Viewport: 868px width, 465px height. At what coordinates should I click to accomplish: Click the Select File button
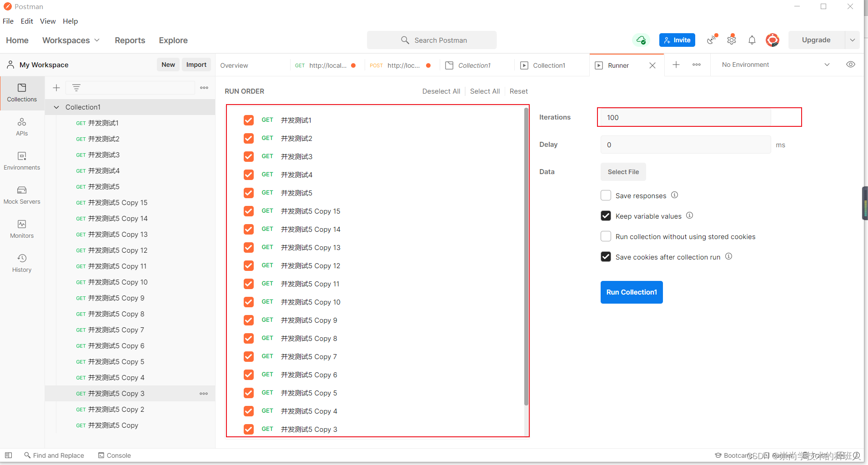623,172
